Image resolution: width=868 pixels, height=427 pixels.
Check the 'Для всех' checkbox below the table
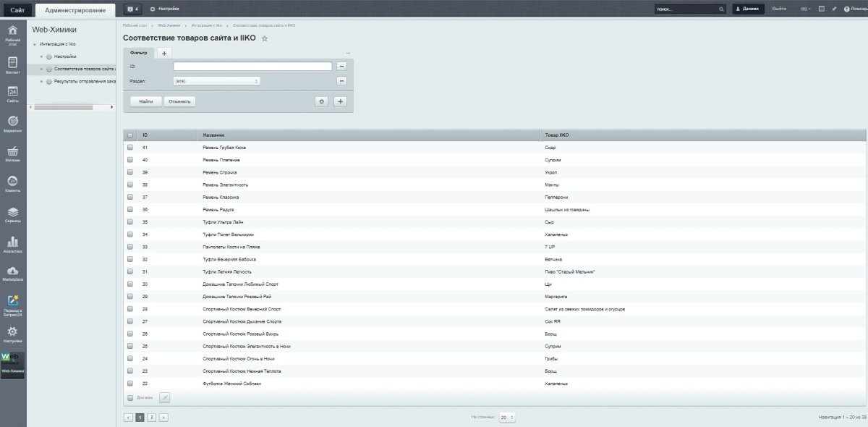(x=130, y=397)
